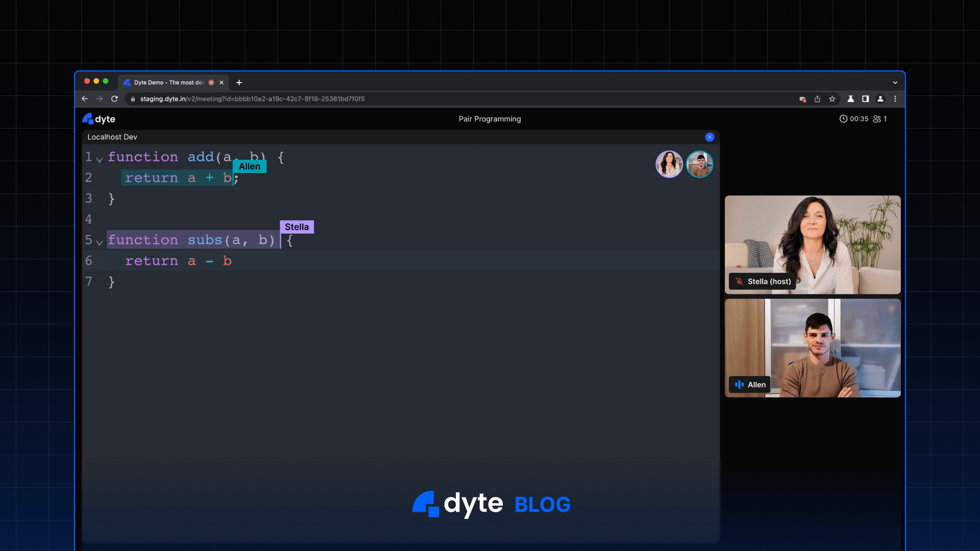This screenshot has width=980, height=551.
Task: Click Allen's video thumbnail
Action: point(812,348)
